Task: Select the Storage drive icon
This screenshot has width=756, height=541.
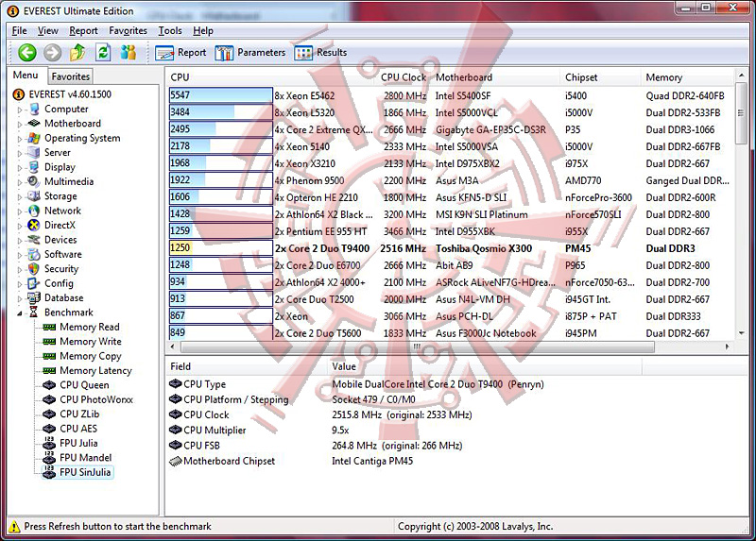Action: 34,196
